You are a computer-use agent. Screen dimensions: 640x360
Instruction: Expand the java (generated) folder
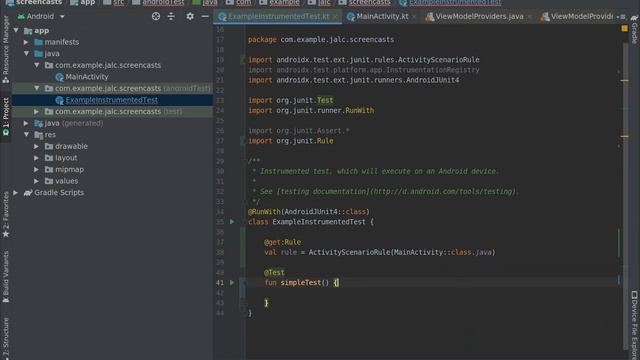point(26,123)
